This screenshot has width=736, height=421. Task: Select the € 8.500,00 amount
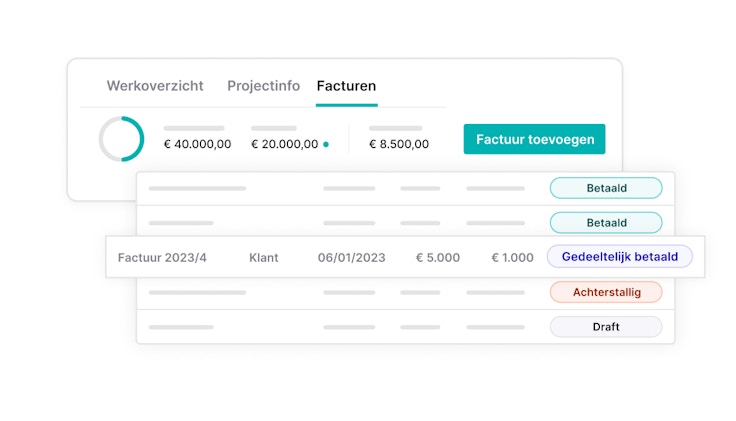[x=399, y=144]
